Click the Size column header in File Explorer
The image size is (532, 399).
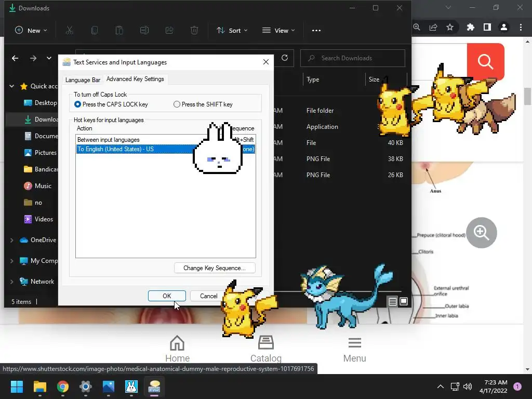click(x=374, y=79)
